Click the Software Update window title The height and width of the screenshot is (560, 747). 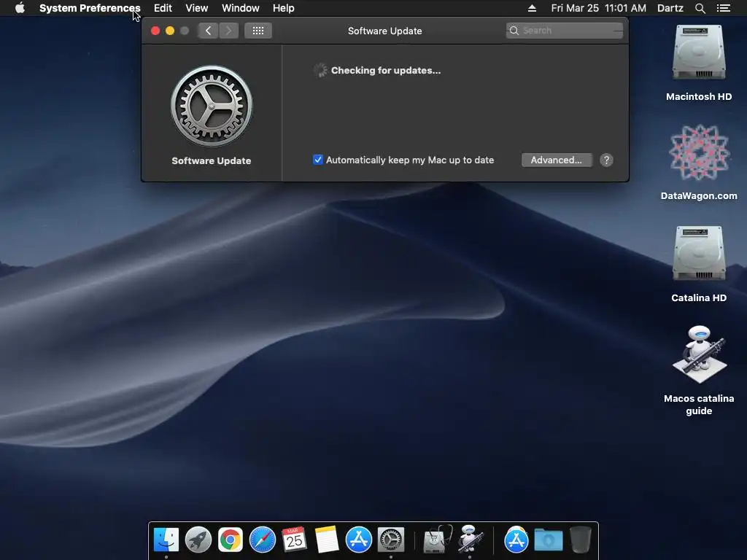click(x=385, y=31)
